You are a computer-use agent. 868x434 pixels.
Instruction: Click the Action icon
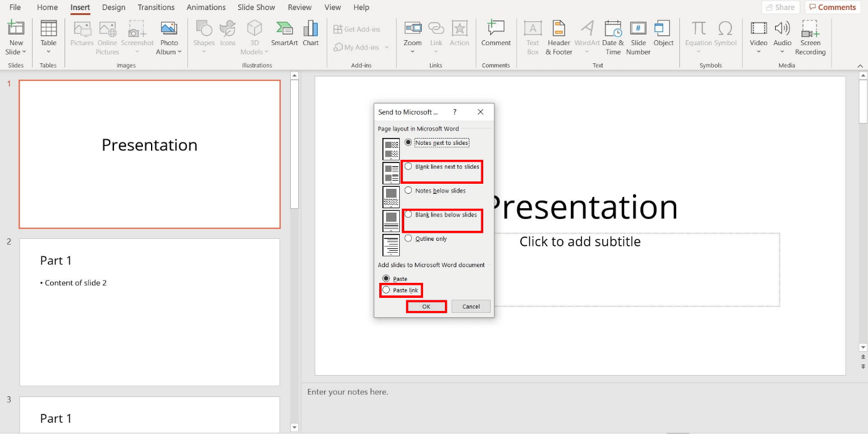pyautogui.click(x=459, y=29)
